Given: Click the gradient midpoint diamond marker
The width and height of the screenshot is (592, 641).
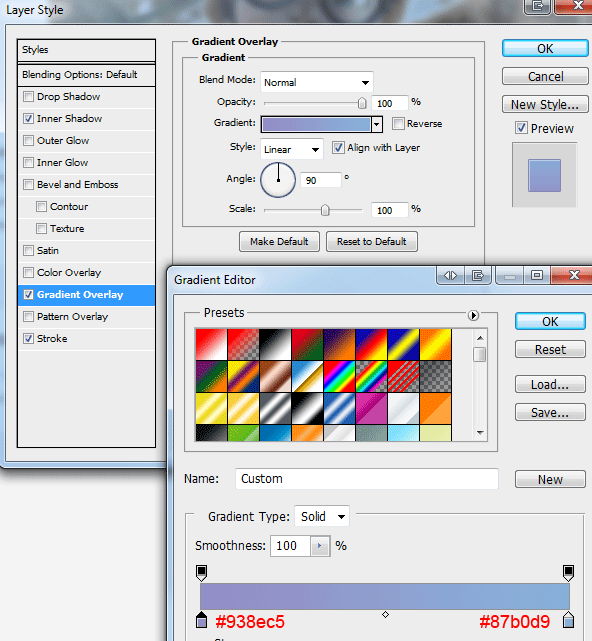Looking at the screenshot, I should coord(385,614).
